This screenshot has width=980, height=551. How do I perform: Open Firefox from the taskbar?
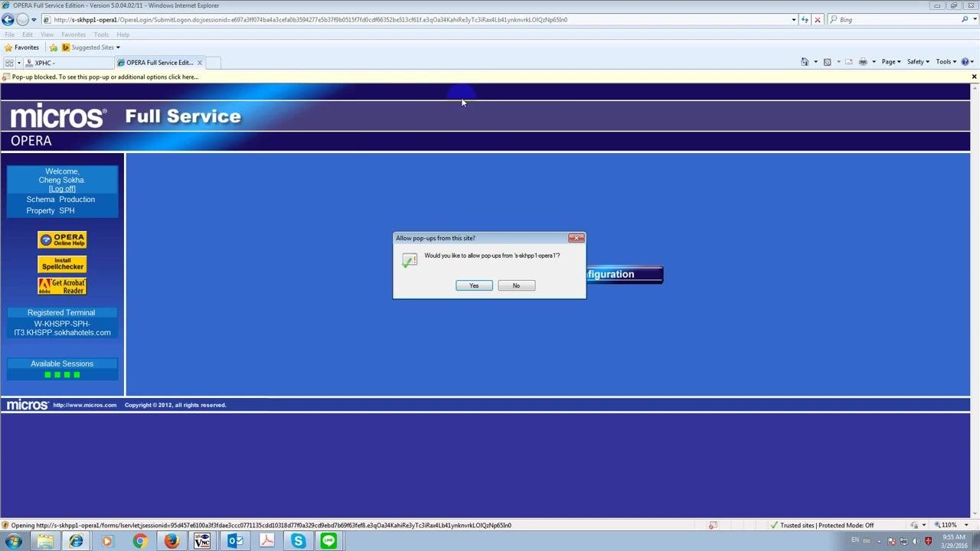[x=171, y=541]
